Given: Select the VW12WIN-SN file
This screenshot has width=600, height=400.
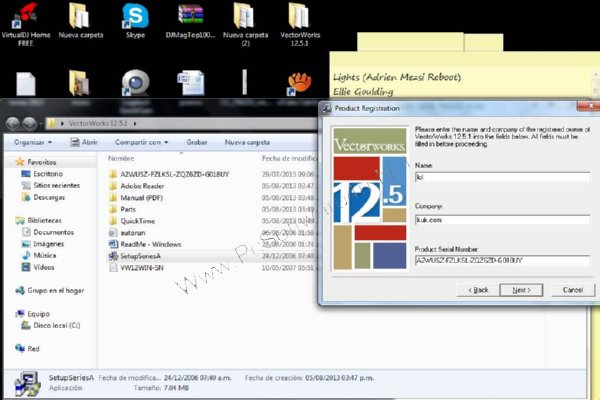Looking at the screenshot, I should [136, 268].
